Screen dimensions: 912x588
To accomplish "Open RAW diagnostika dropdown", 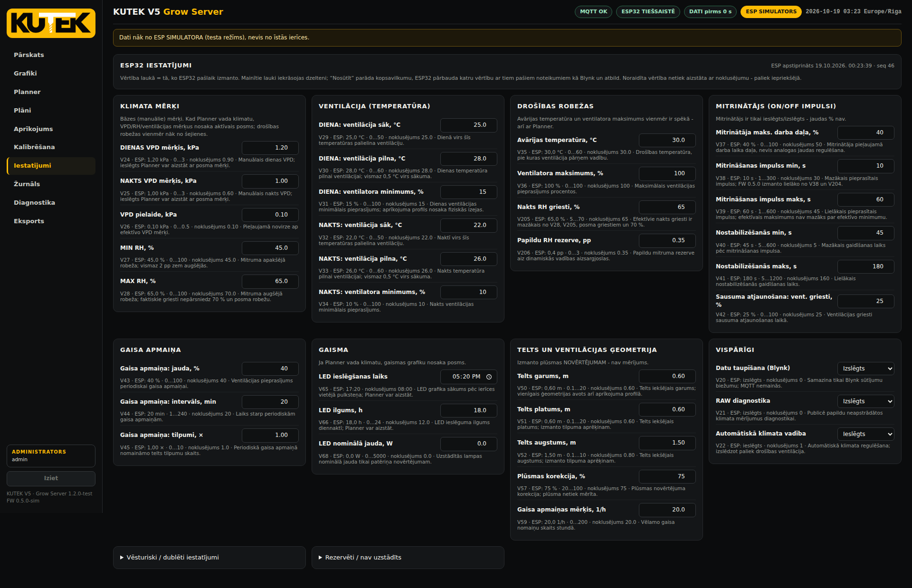I will [865, 401].
